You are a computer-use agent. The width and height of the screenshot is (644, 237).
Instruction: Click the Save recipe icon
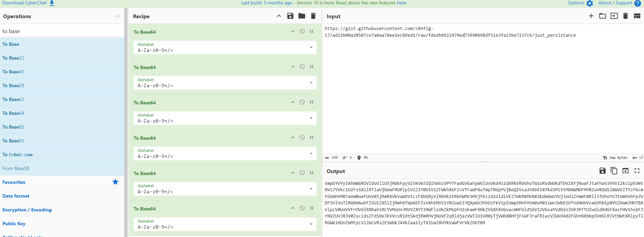(290, 16)
